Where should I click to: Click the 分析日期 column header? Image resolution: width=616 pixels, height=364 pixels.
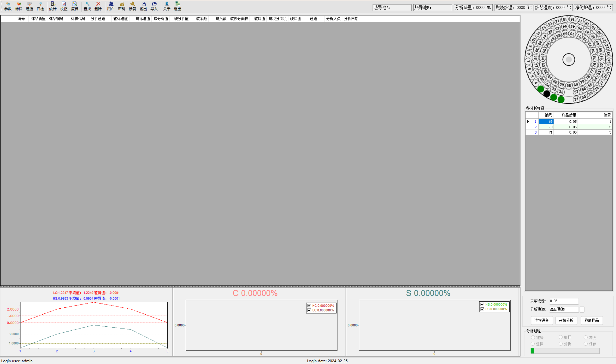(x=351, y=19)
